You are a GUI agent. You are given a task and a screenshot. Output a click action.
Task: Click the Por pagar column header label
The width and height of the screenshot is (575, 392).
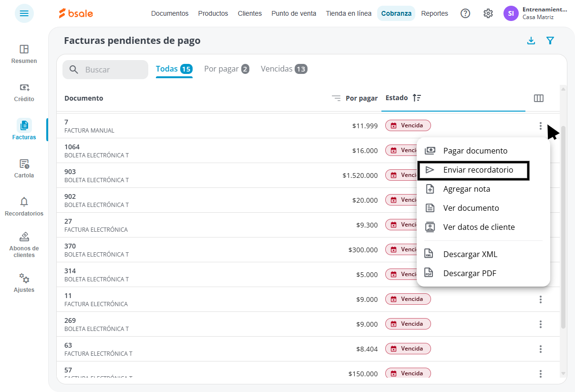tap(361, 98)
